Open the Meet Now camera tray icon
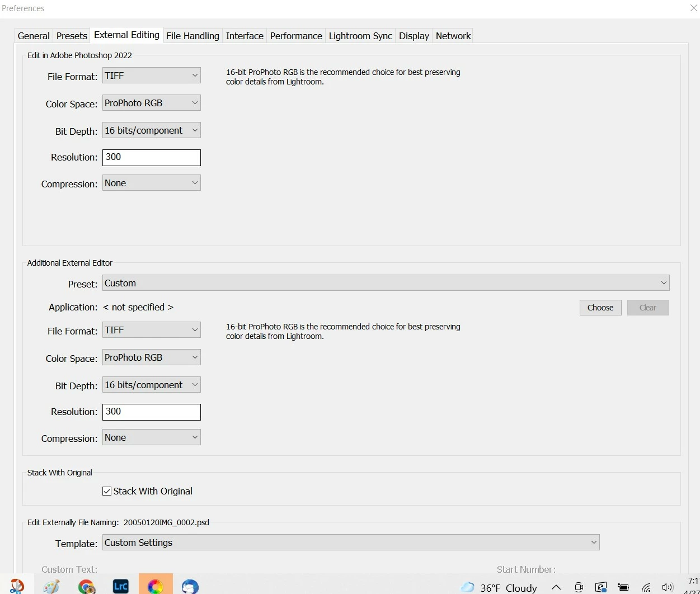The image size is (700, 594). [x=579, y=587]
